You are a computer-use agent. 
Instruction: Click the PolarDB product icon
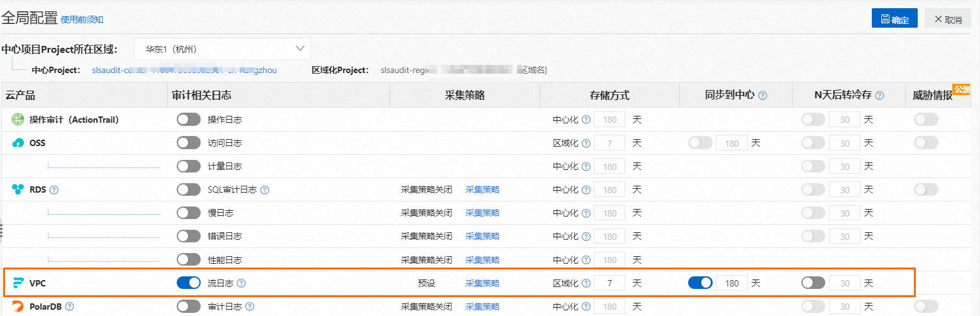tap(18, 307)
